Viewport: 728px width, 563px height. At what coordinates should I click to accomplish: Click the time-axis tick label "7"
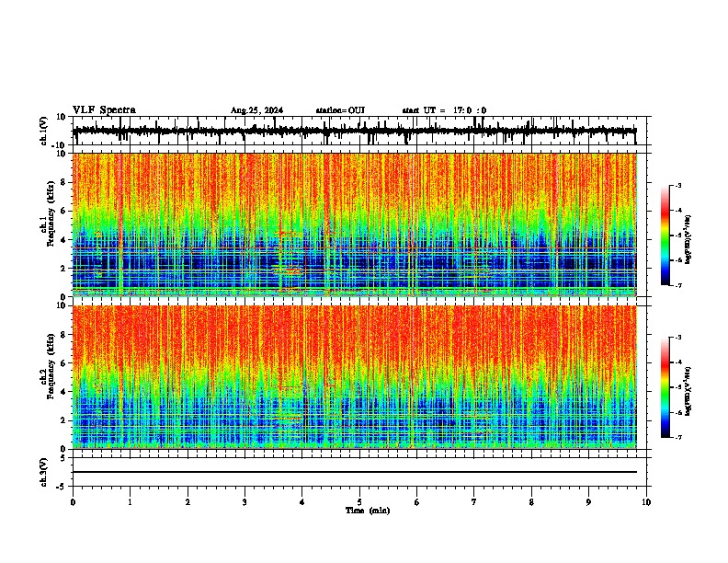(x=474, y=502)
